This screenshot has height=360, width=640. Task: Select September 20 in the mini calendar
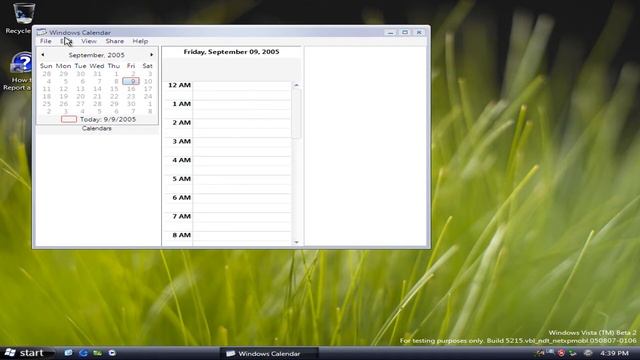coord(80,96)
